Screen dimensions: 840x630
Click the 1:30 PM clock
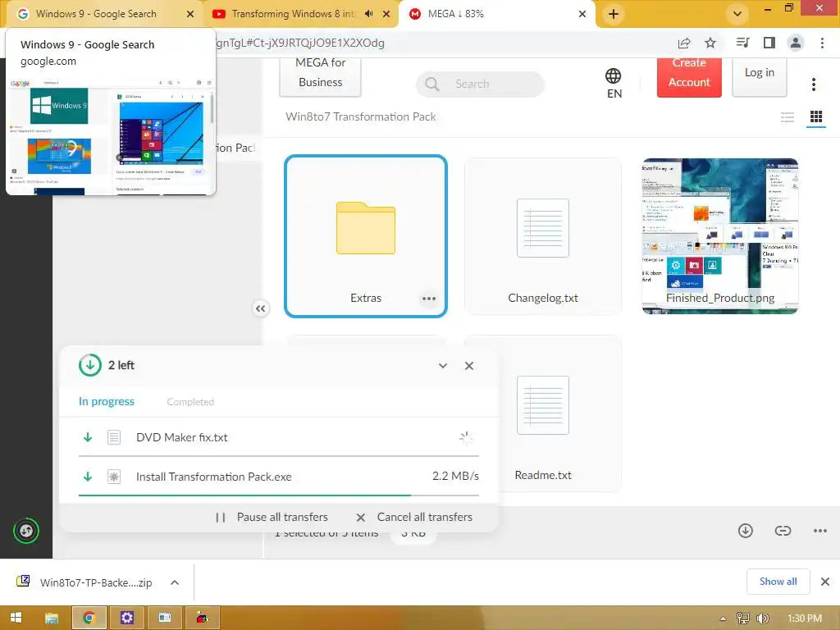[x=804, y=619]
